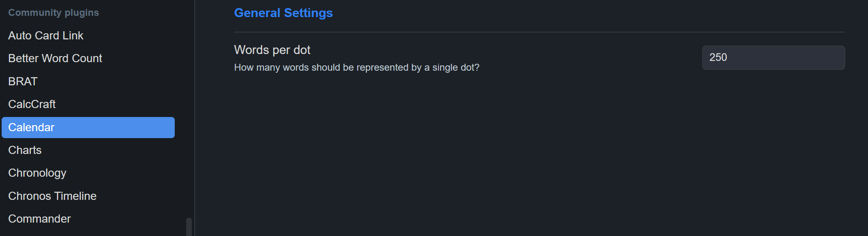Click the sidebar scrollbar thumb
Screen dimensions: 868x236
coord(189,227)
